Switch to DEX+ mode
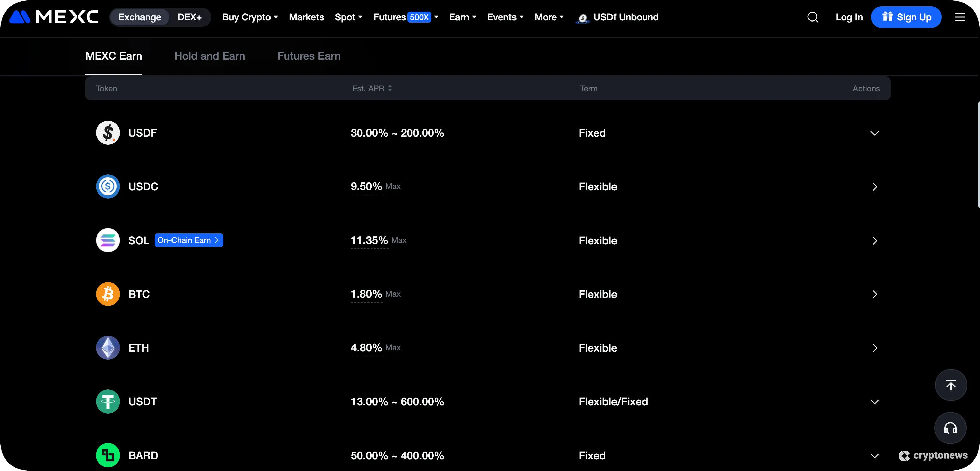Image resolution: width=980 pixels, height=471 pixels. click(x=190, y=17)
